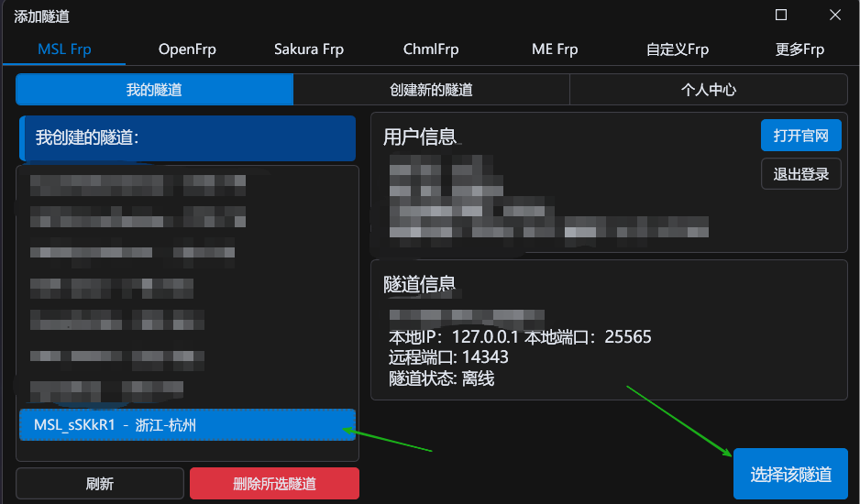Select the topmost tunnel in the list
860x504 pixels.
click(138, 184)
